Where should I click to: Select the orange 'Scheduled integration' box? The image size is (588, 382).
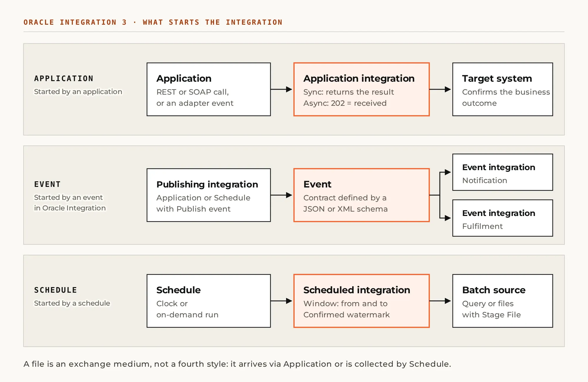pos(362,301)
